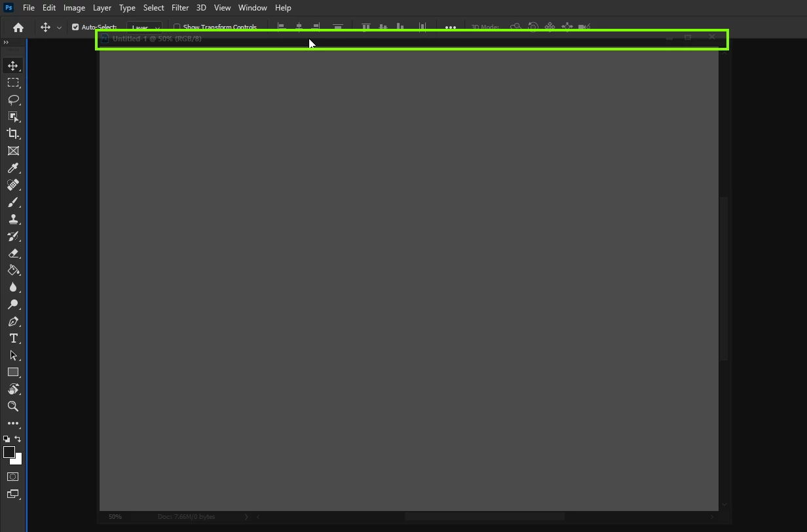Viewport: 807px width, 532px height.
Task: Open the 3D menu
Action: [201, 8]
